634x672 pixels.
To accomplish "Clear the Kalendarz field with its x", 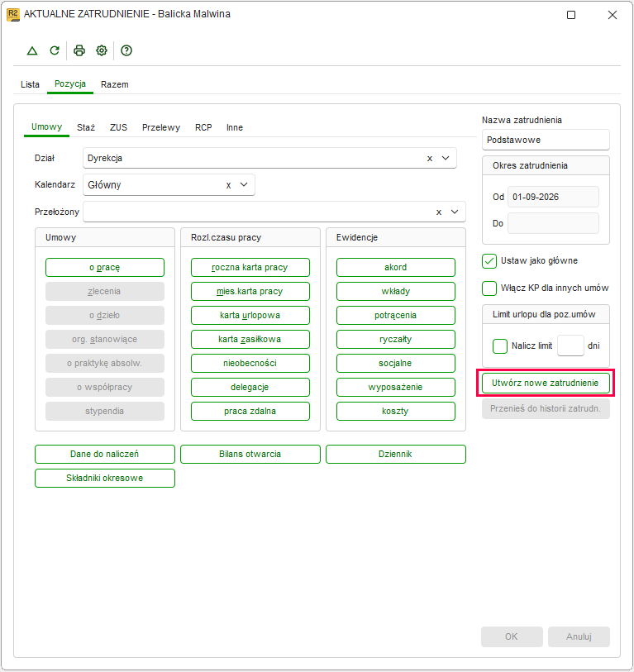I will click(x=228, y=185).
